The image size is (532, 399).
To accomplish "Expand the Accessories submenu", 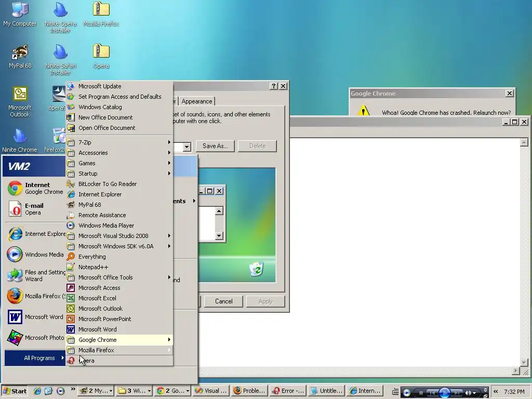I will [119, 153].
